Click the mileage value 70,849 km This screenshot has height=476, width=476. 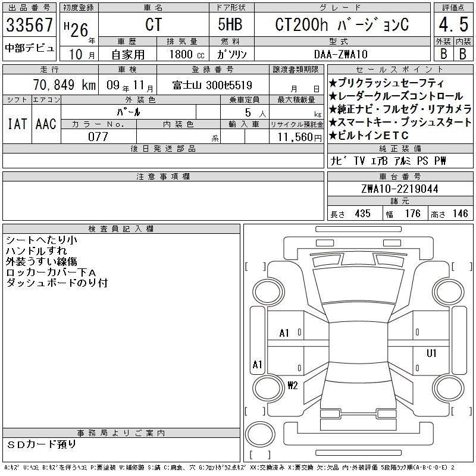pyautogui.click(x=65, y=84)
